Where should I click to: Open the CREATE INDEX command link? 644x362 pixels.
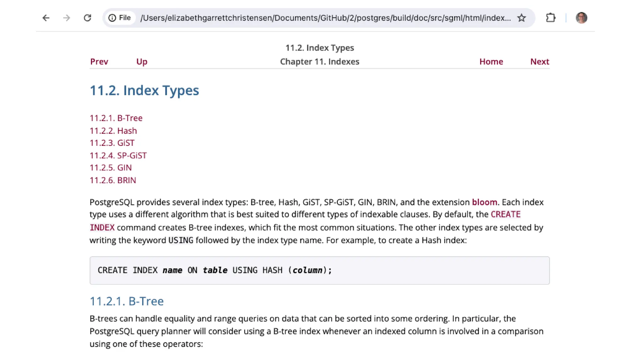(x=505, y=215)
